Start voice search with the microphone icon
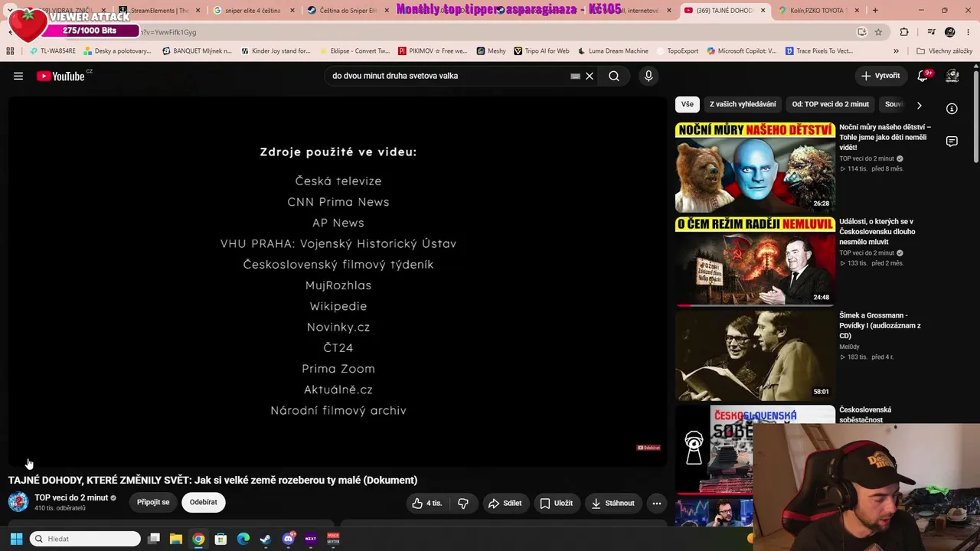This screenshot has height=551, width=980. [648, 76]
